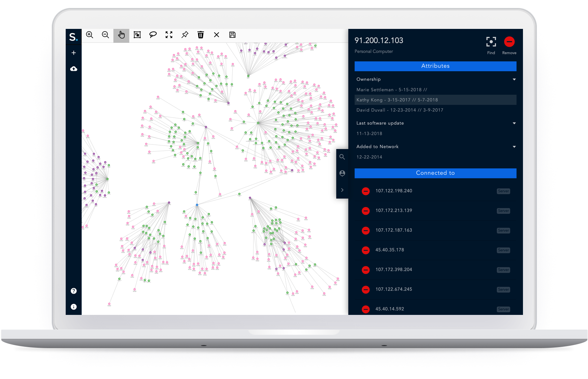Click the pin node icon

(x=185, y=35)
